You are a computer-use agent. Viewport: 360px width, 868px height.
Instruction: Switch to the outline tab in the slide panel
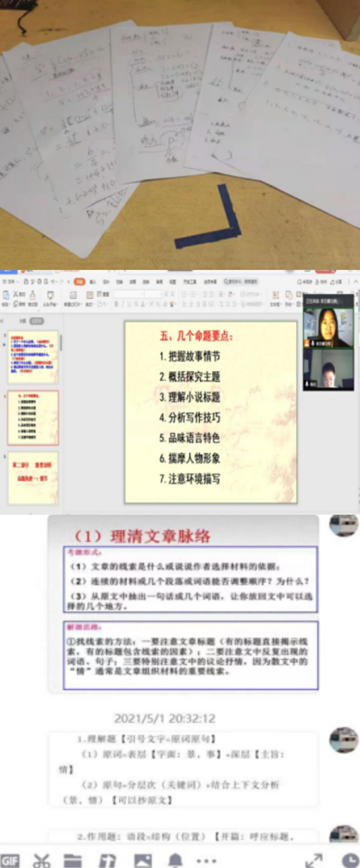click(22, 321)
